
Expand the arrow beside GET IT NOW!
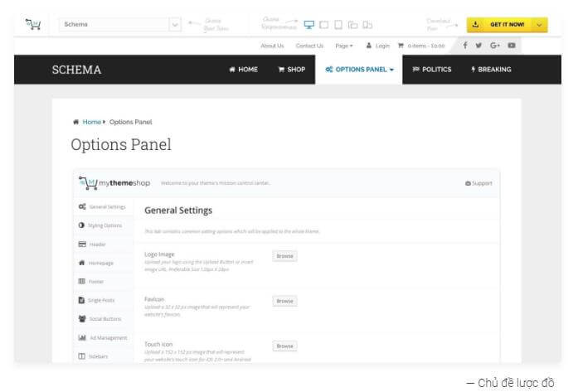pos(540,25)
